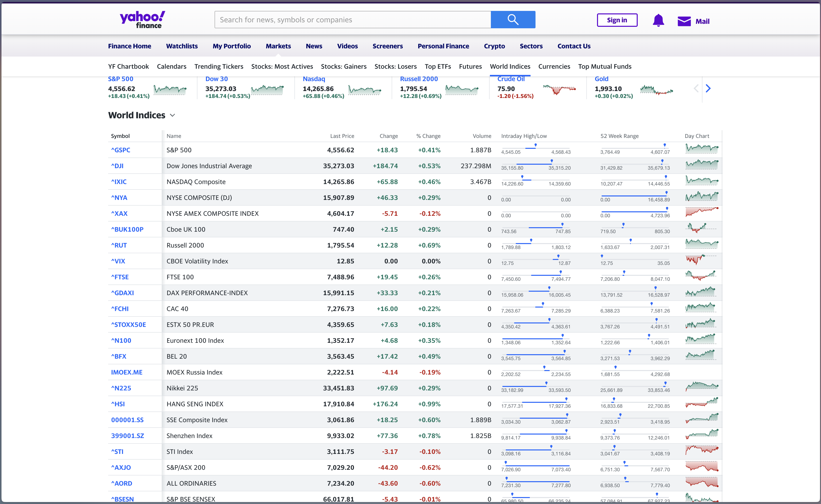This screenshot has width=821, height=504.
Task: Open the 000001.SS symbol link
Action: click(x=127, y=420)
